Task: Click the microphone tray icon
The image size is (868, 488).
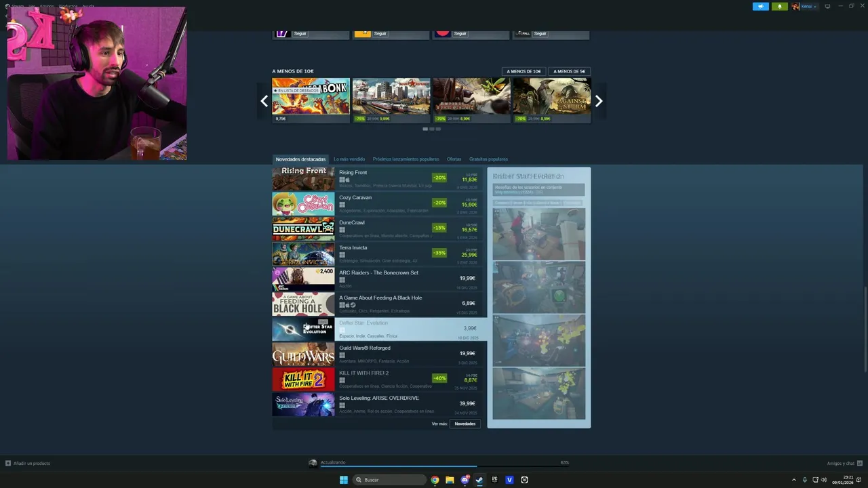Action: pyautogui.click(x=805, y=480)
